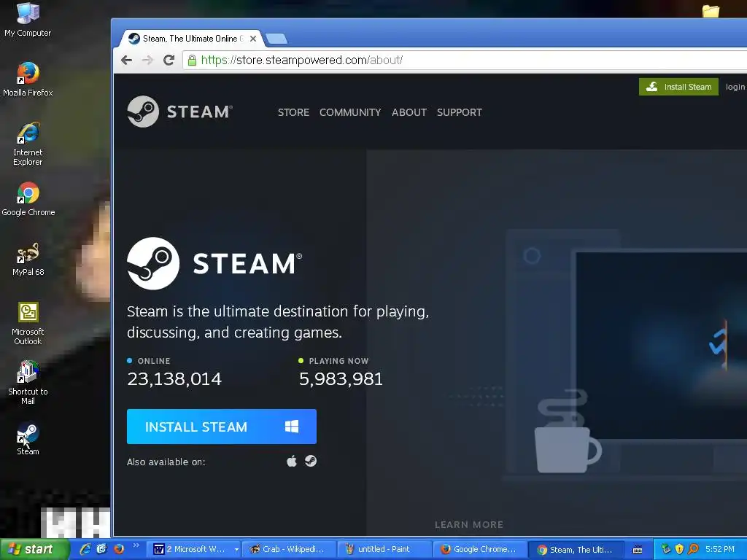Click the Steam logo in the site header
The width and height of the screenshot is (747, 560).
[x=179, y=112]
